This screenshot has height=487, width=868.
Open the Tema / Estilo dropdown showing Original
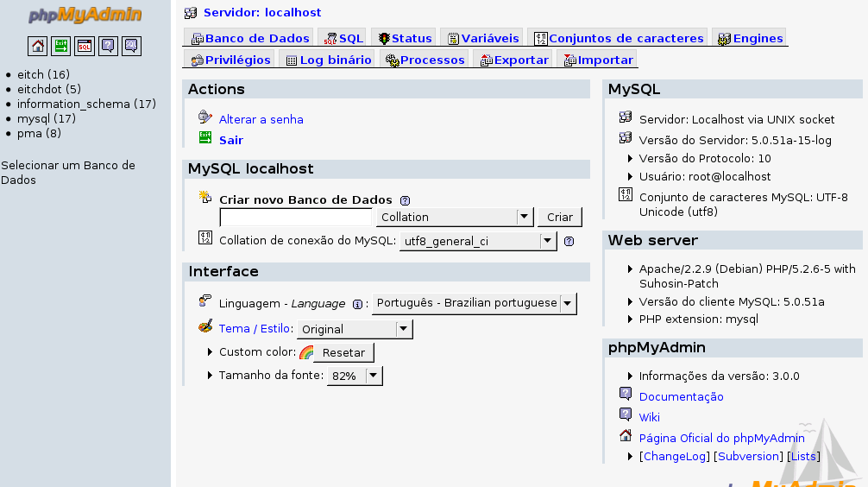click(355, 329)
